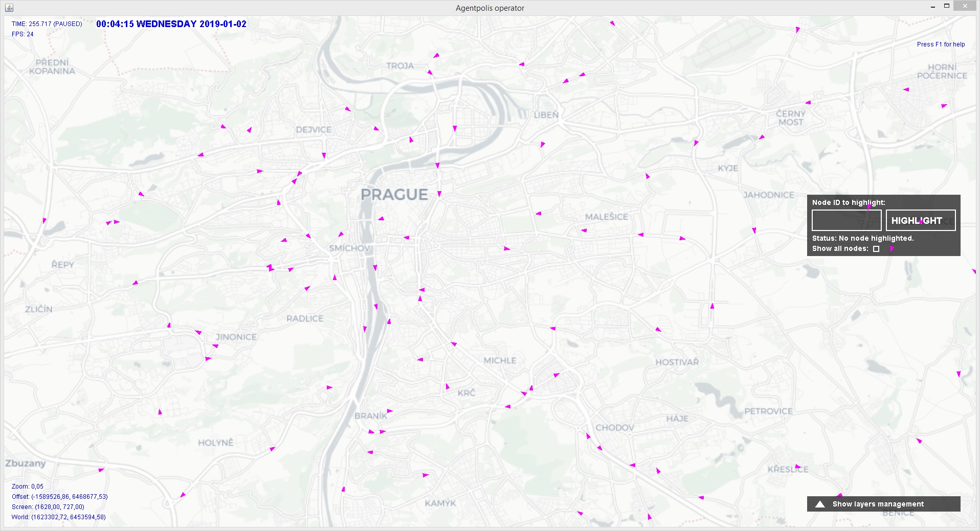Click the KYJE district label
The image size is (980, 531).
[x=728, y=168]
